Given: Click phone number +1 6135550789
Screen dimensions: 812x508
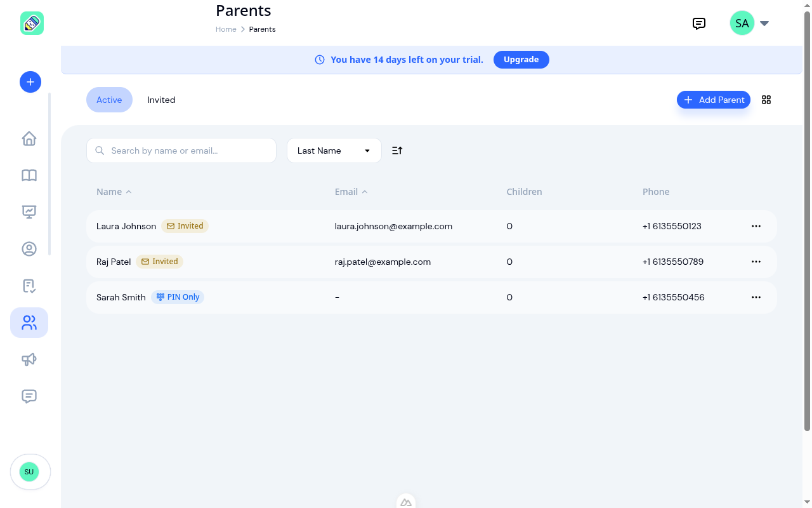Looking at the screenshot, I should coord(673,262).
